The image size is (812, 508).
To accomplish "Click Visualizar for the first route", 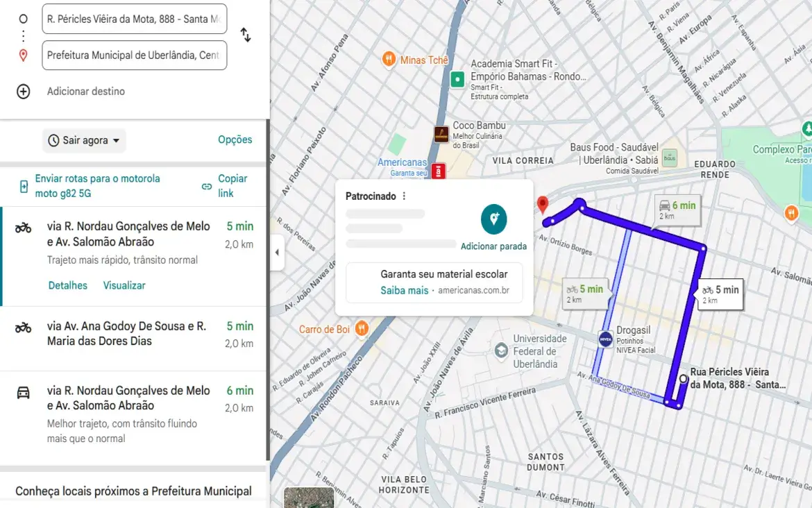I will pyautogui.click(x=124, y=285).
